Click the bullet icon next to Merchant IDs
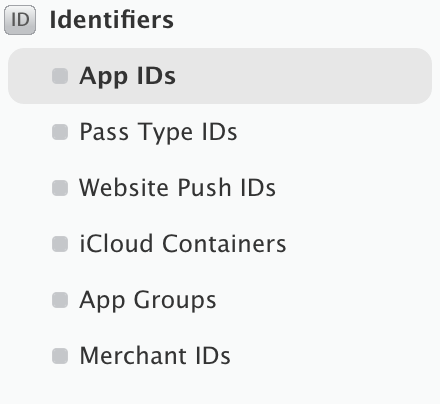 pos(60,356)
